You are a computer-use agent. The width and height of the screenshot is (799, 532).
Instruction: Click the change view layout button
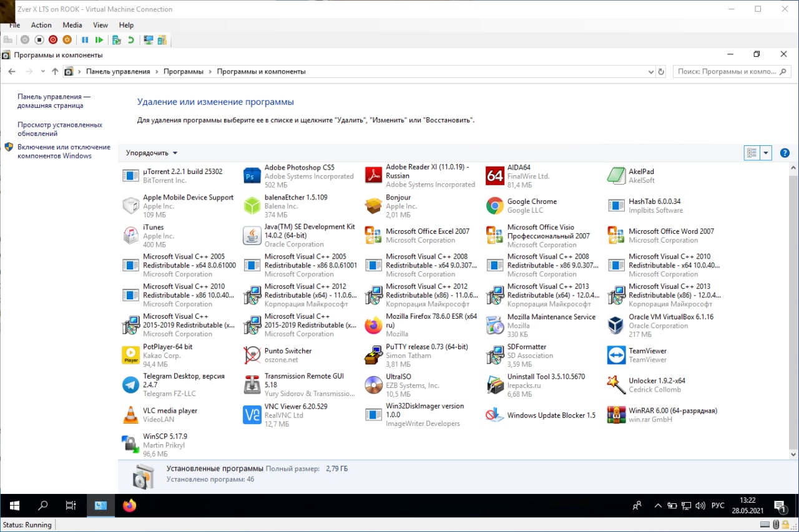pyautogui.click(x=752, y=153)
